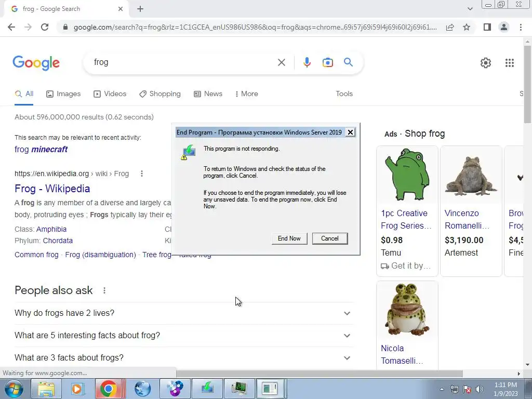Image resolution: width=532 pixels, height=399 pixels.
Task: Follow the Amphibia class link
Action: 51,229
